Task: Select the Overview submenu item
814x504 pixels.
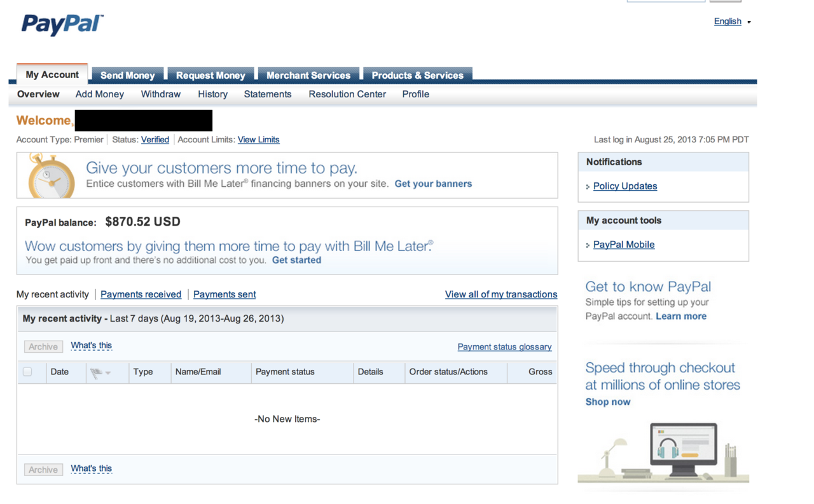Action: click(38, 94)
